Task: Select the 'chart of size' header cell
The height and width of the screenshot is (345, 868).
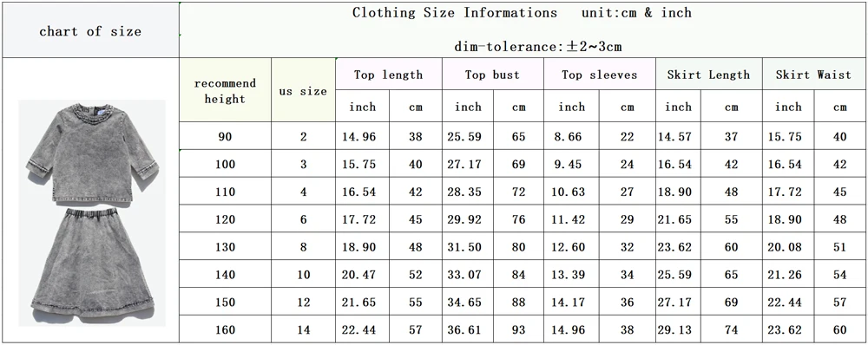Action: [x=91, y=30]
